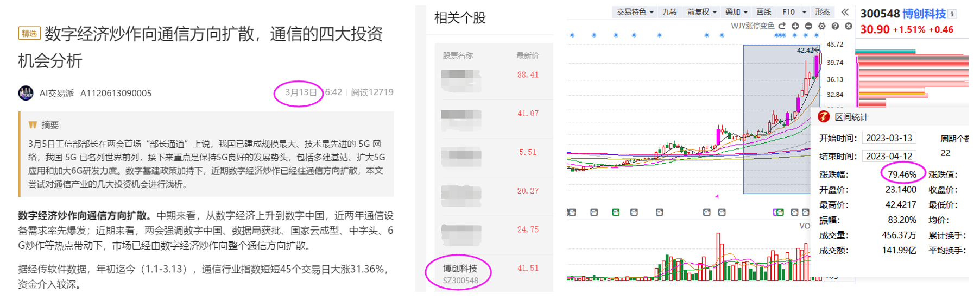
Task: Click the plus icon in the indicator toolbar
Action: pos(795,26)
